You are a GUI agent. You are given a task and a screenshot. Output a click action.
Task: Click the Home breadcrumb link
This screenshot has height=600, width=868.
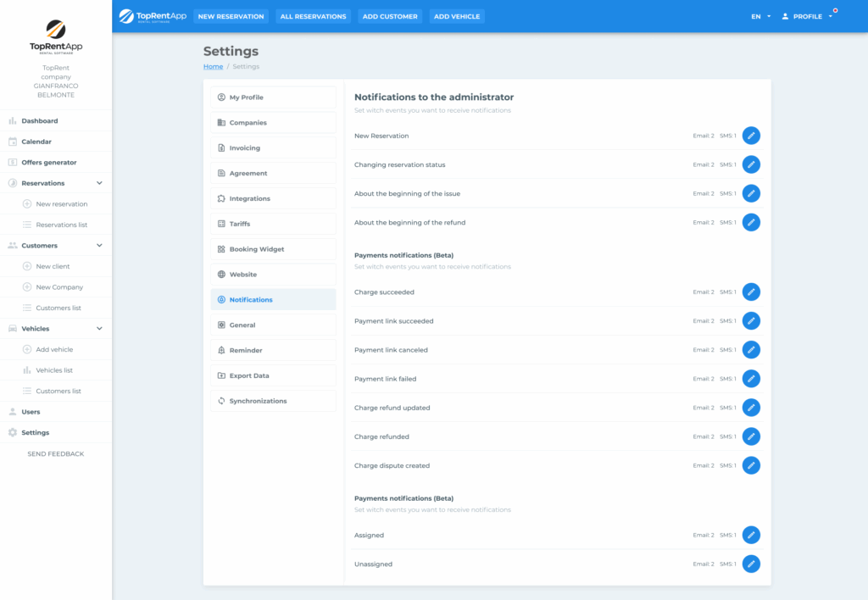(213, 66)
